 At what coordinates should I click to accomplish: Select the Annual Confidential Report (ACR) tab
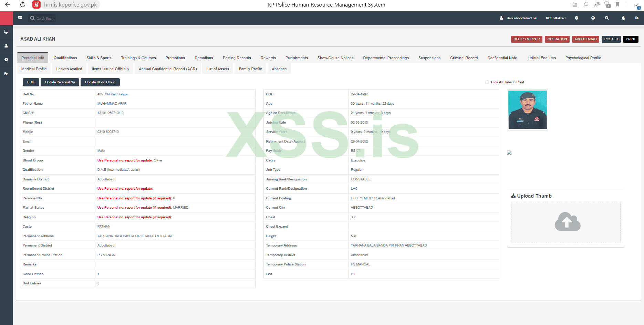(168, 69)
